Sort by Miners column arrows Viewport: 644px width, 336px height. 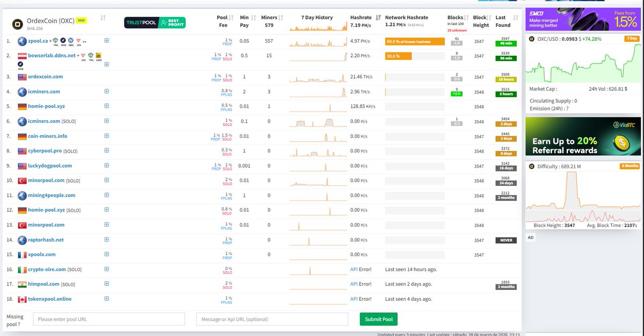pyautogui.click(x=281, y=18)
